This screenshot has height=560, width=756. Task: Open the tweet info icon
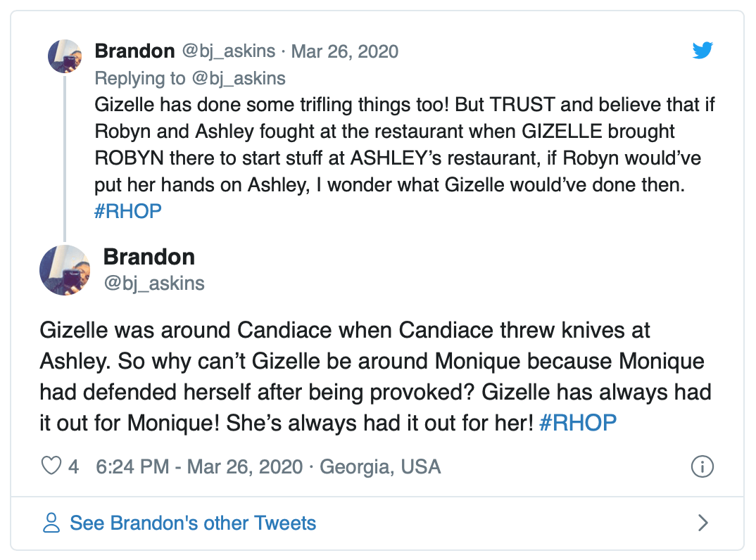(703, 466)
